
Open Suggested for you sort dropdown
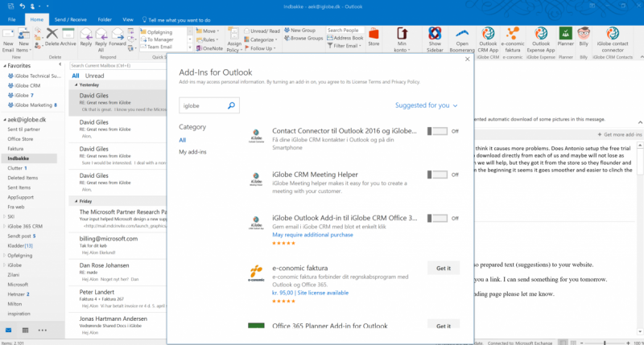427,105
